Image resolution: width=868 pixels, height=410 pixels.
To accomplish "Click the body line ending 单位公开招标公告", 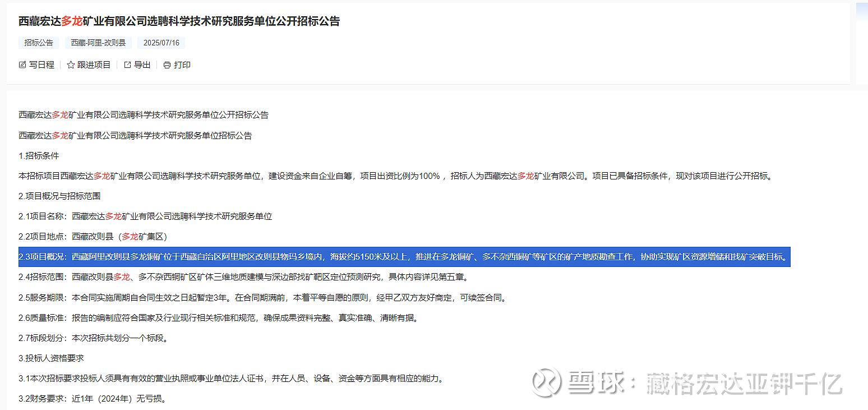I will click(x=144, y=115).
